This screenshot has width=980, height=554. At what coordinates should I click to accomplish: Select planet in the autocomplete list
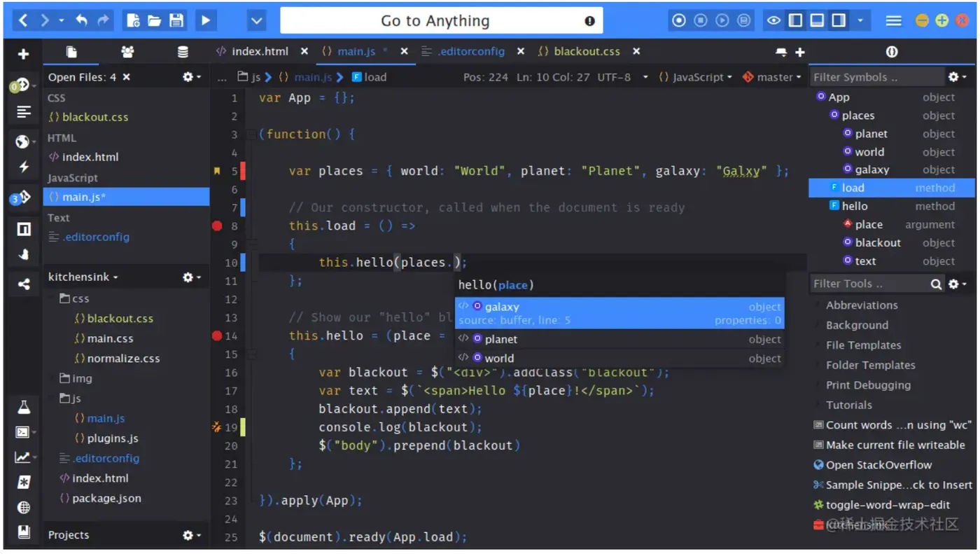619,339
